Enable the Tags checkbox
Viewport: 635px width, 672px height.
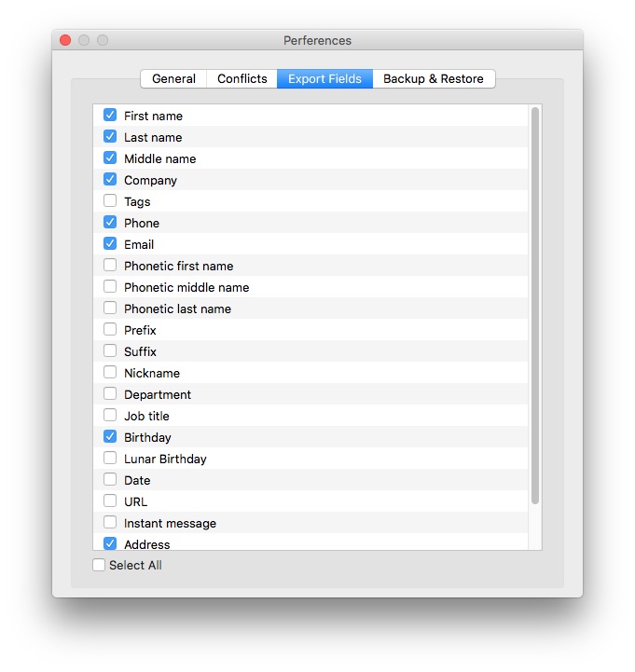pos(110,201)
